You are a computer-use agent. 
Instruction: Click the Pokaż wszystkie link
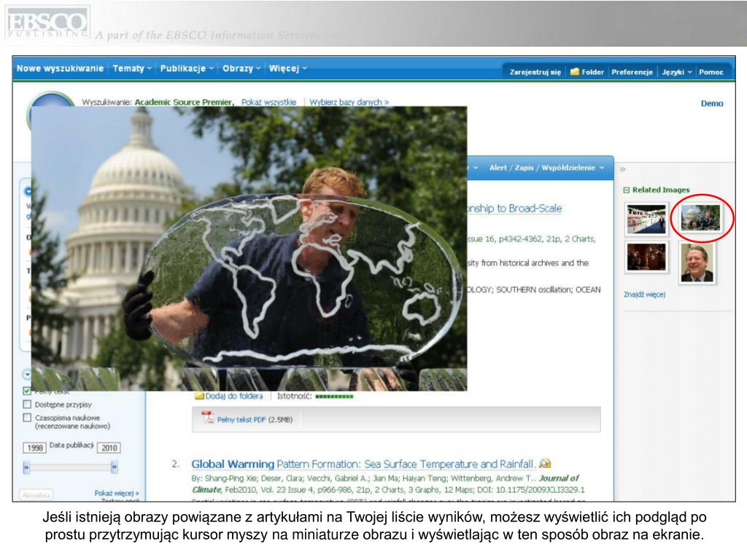click(x=268, y=102)
